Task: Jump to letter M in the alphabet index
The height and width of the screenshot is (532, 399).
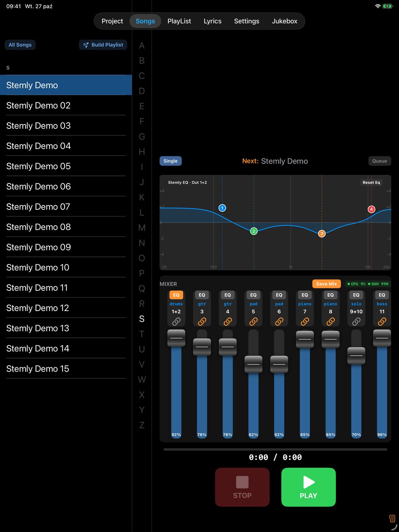Action: point(142,228)
